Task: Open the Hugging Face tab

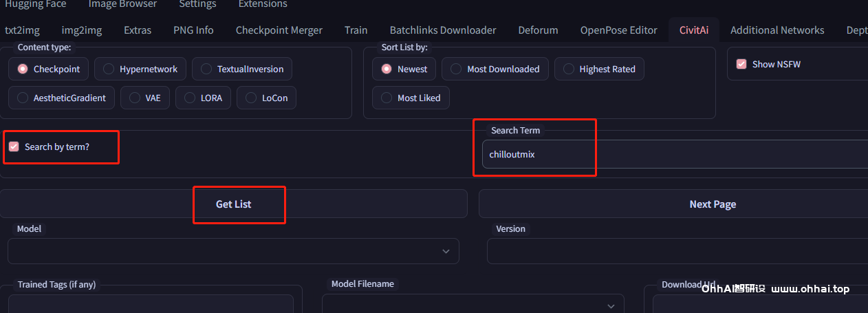Action: (36, 4)
